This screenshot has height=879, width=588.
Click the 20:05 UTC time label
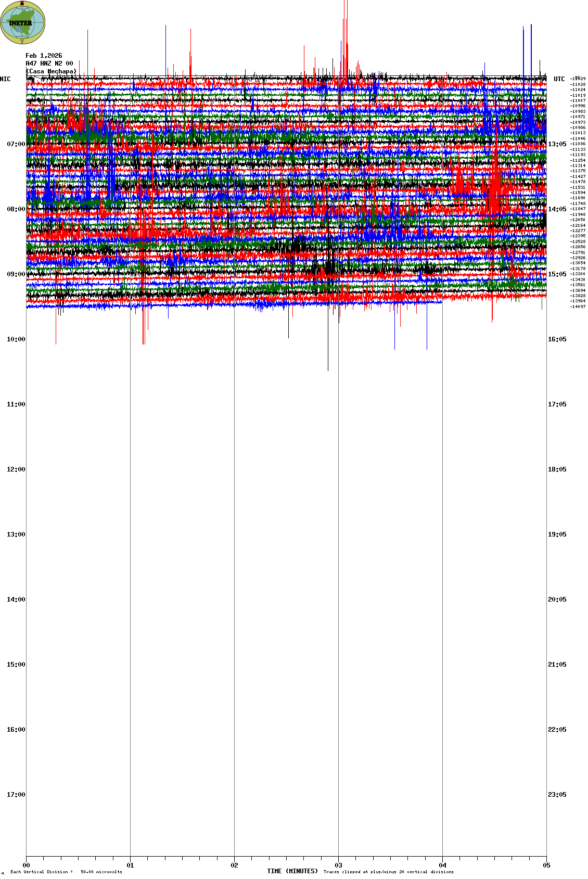[557, 600]
